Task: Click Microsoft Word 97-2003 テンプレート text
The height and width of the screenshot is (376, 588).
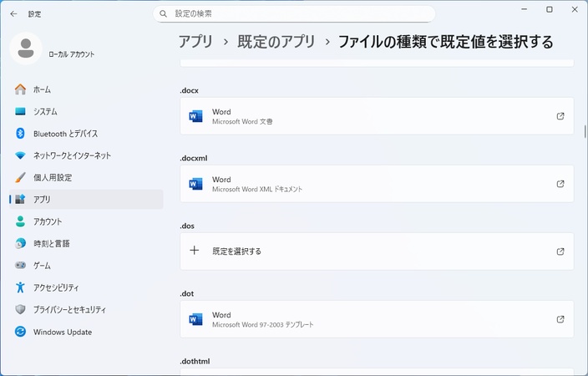Action: click(x=263, y=324)
